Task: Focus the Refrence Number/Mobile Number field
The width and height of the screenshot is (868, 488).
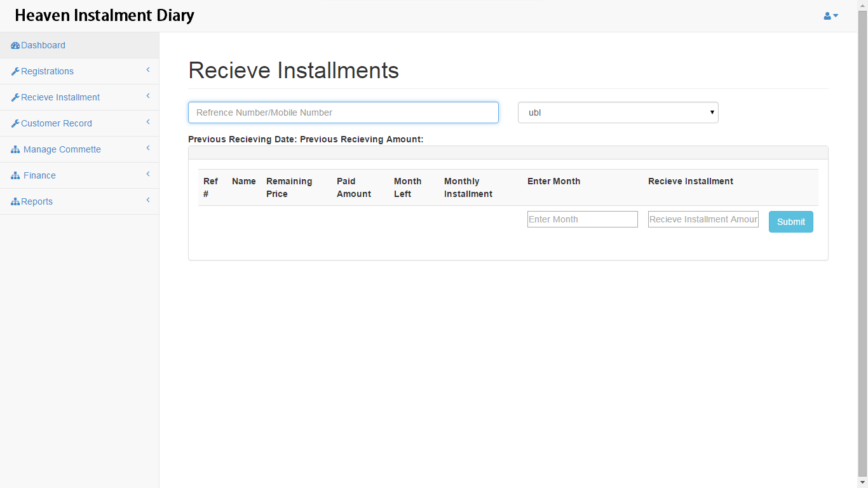Action: [x=343, y=112]
